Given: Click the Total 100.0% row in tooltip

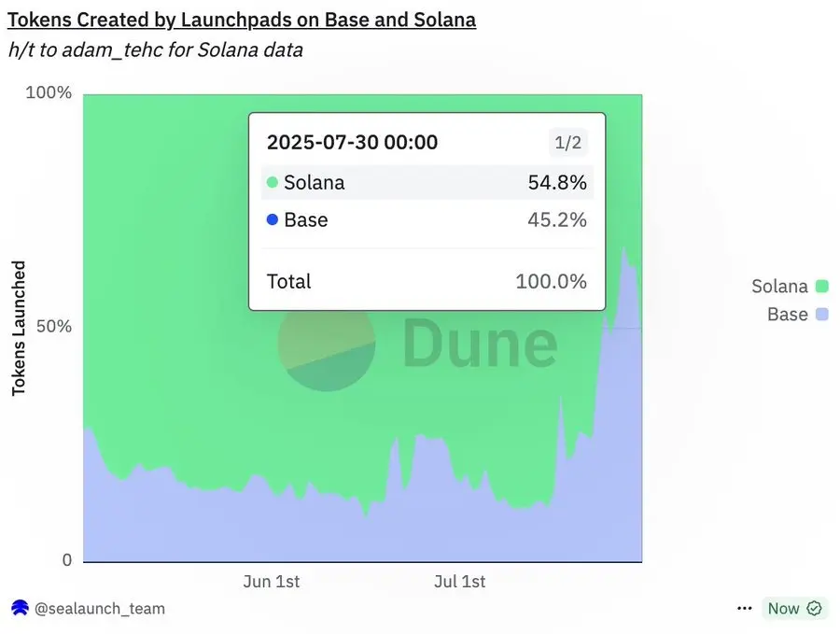Looking at the screenshot, I should click(x=427, y=281).
